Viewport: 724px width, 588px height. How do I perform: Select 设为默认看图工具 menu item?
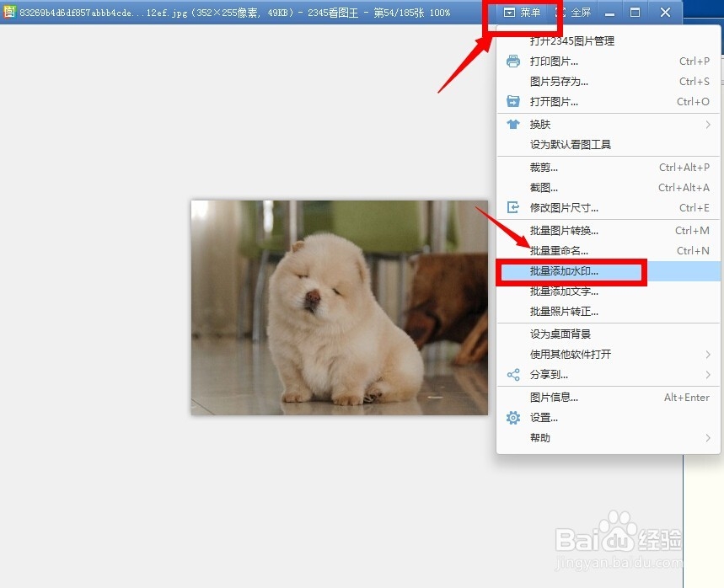pos(608,145)
